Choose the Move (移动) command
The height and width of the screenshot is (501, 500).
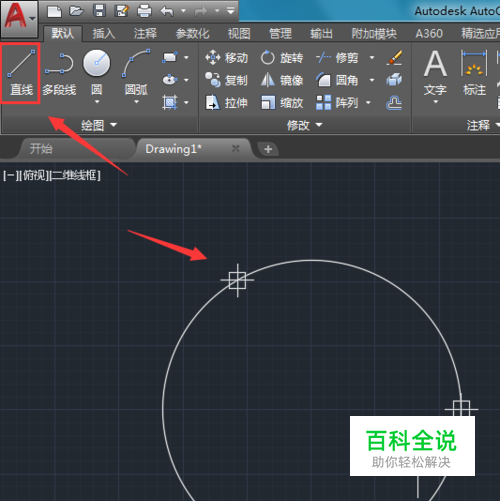pyautogui.click(x=227, y=58)
